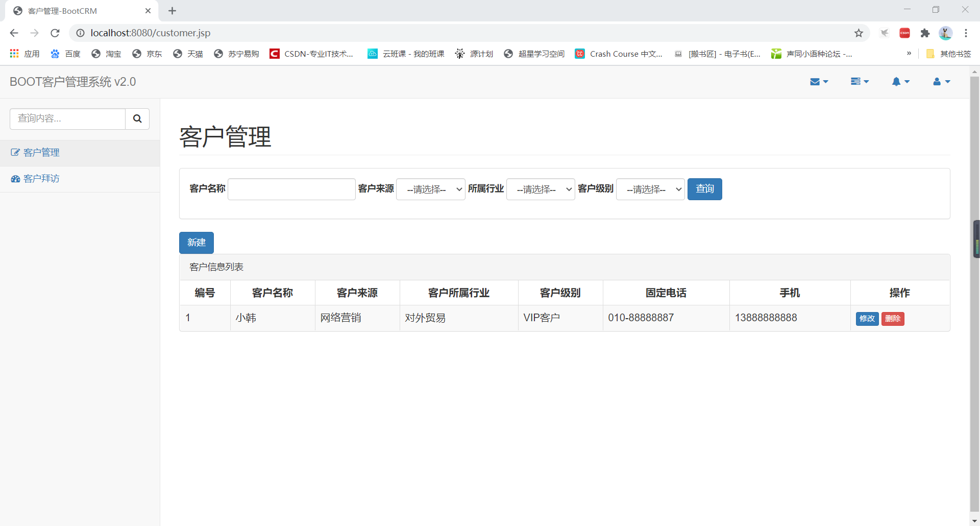
Task: Open the 超星学习空间 bookmark
Action: [534, 54]
